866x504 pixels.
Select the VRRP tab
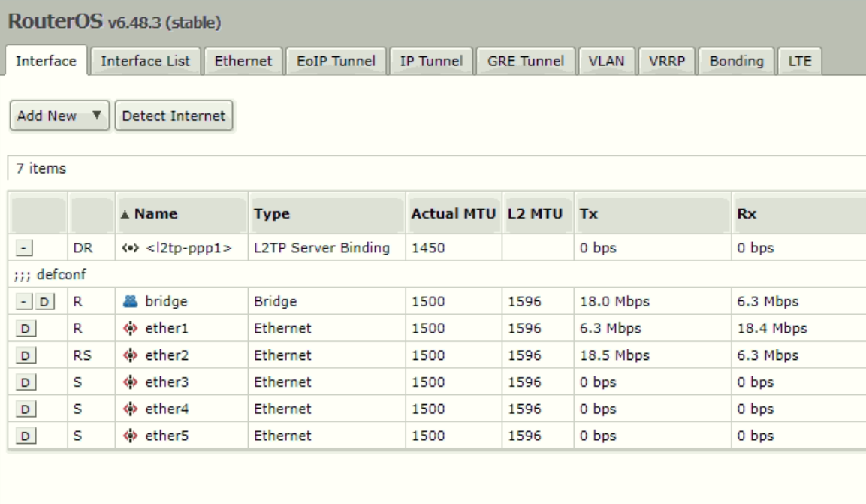[x=667, y=61]
